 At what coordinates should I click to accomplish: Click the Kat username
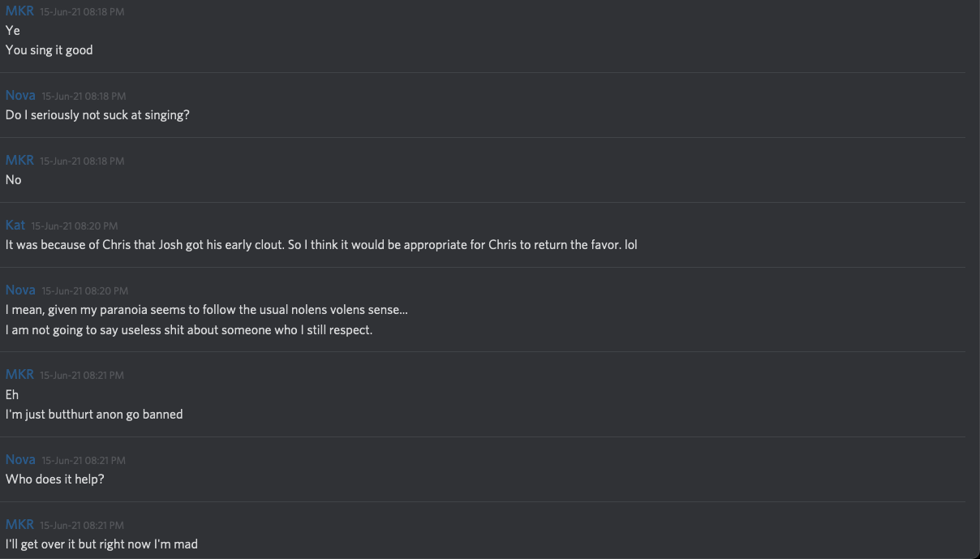pos(15,225)
